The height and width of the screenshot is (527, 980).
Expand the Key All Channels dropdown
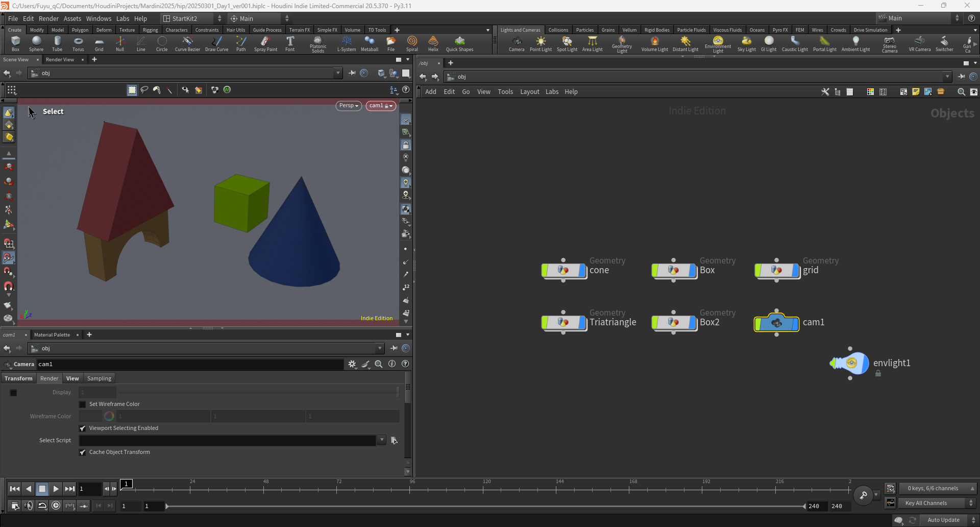coord(938,503)
